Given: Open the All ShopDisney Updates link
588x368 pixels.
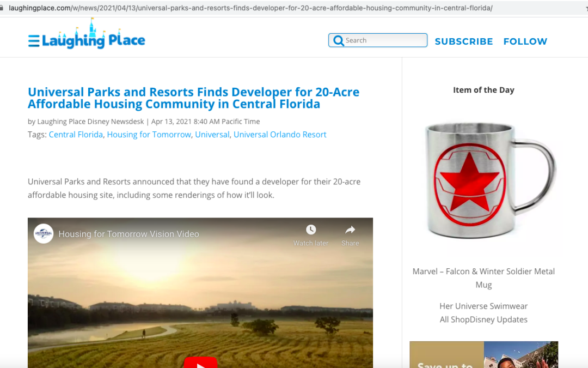Looking at the screenshot, I should tap(483, 319).
